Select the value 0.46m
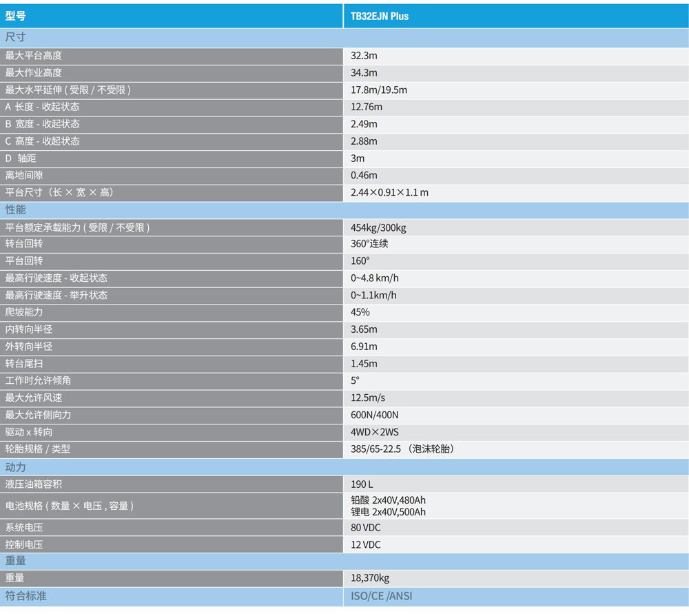Screen dimensions: 689x616 click(364, 175)
